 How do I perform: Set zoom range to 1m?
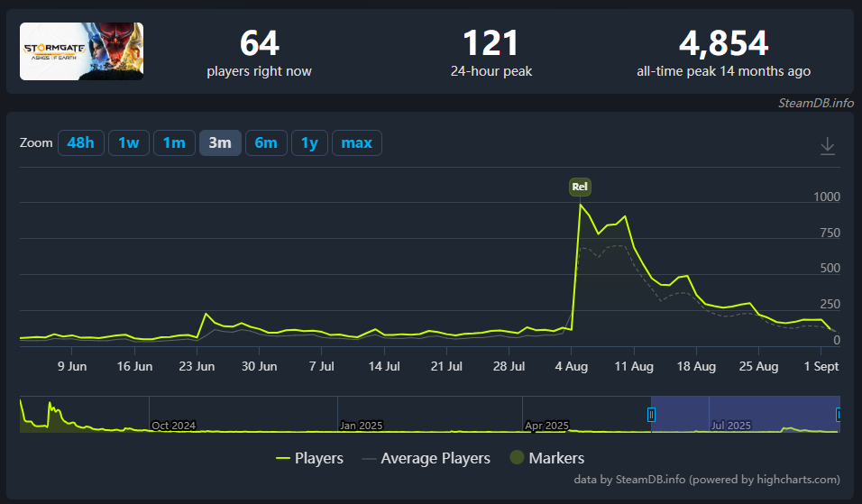pyautogui.click(x=174, y=142)
